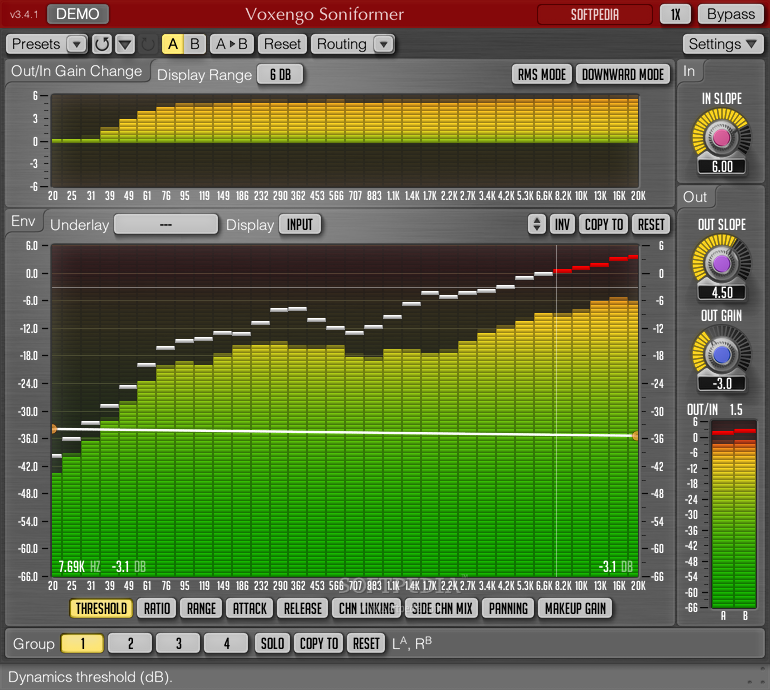The height and width of the screenshot is (690, 770).
Task: Select the RANGE parameter tab
Action: coord(201,609)
